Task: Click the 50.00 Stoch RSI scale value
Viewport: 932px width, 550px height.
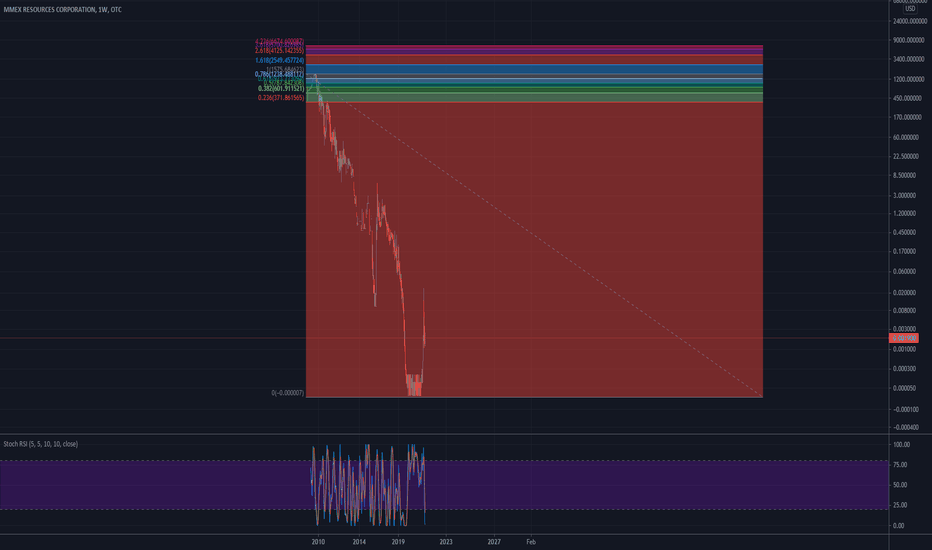Action: (900, 485)
